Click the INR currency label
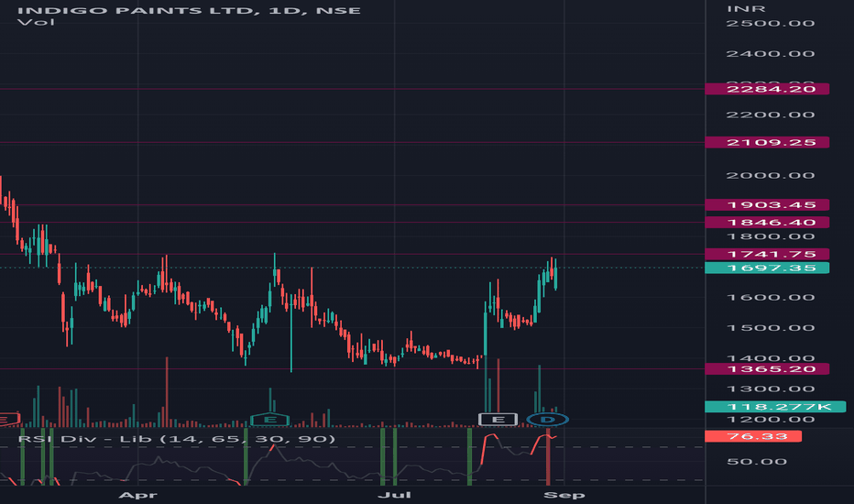854x504 pixels. click(x=746, y=9)
